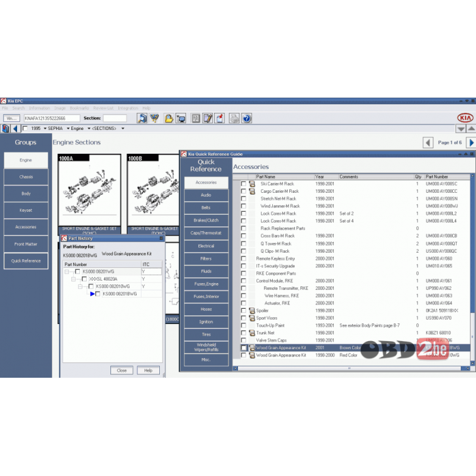Viewport: 476px width, 476px height.
Task: Collapse the XXXSL 48020A tree node
Action: coord(73,279)
